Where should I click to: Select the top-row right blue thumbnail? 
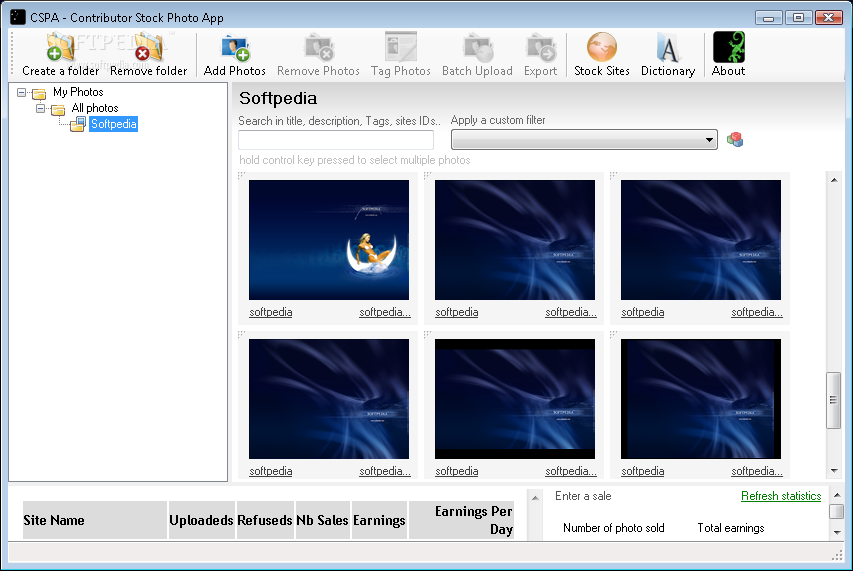click(701, 240)
